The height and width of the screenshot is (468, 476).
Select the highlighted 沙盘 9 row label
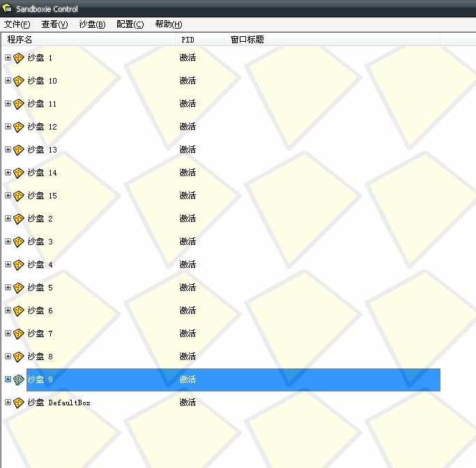(x=40, y=380)
